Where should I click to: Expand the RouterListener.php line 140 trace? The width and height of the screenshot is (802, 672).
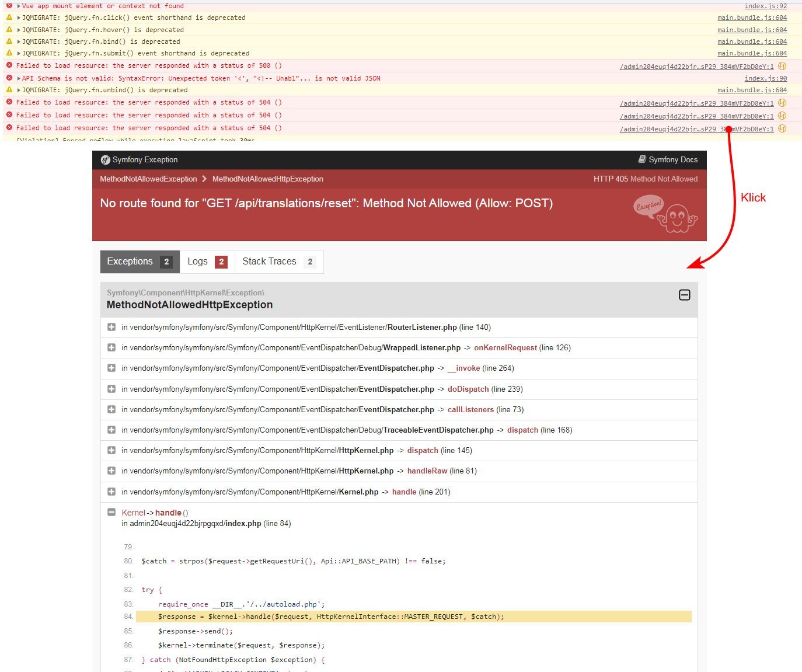click(111, 327)
